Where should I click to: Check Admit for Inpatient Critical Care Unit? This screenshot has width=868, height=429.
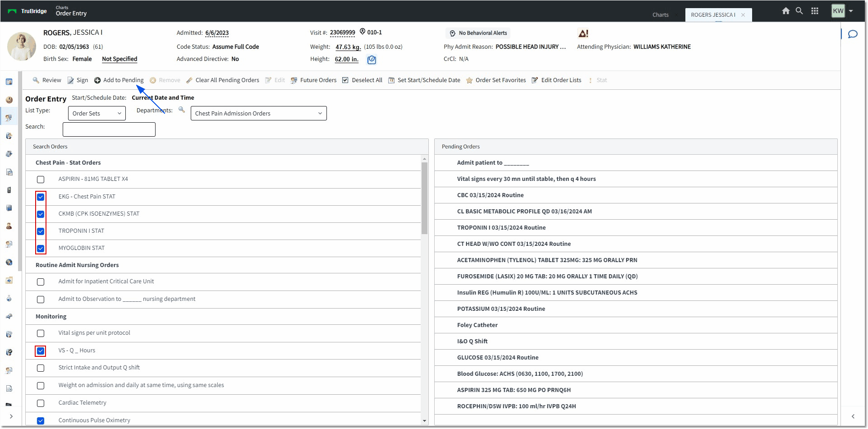pyautogui.click(x=41, y=282)
